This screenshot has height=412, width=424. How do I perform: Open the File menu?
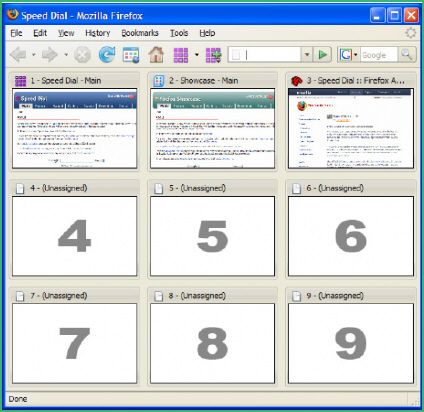coord(16,33)
